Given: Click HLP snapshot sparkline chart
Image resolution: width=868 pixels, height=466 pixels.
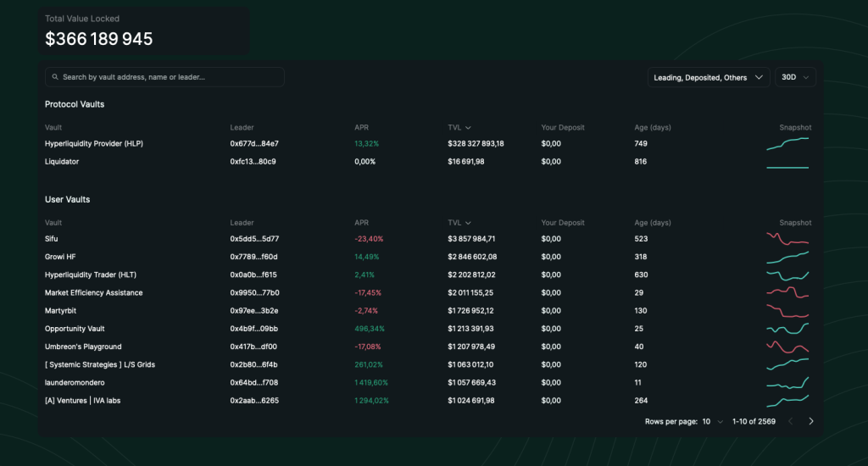Looking at the screenshot, I should click(787, 144).
